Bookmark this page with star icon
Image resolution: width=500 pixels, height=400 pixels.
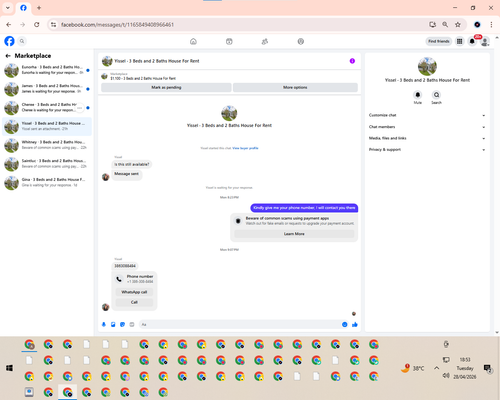point(458,25)
